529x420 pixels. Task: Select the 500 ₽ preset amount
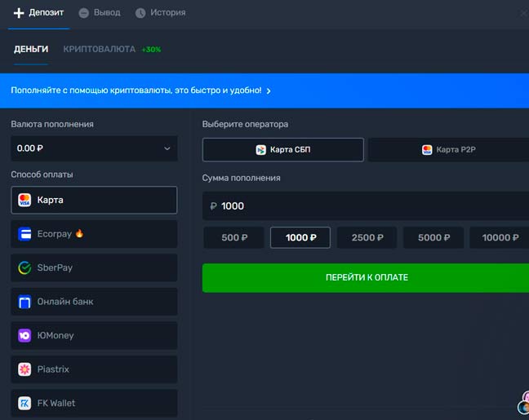pyautogui.click(x=234, y=237)
